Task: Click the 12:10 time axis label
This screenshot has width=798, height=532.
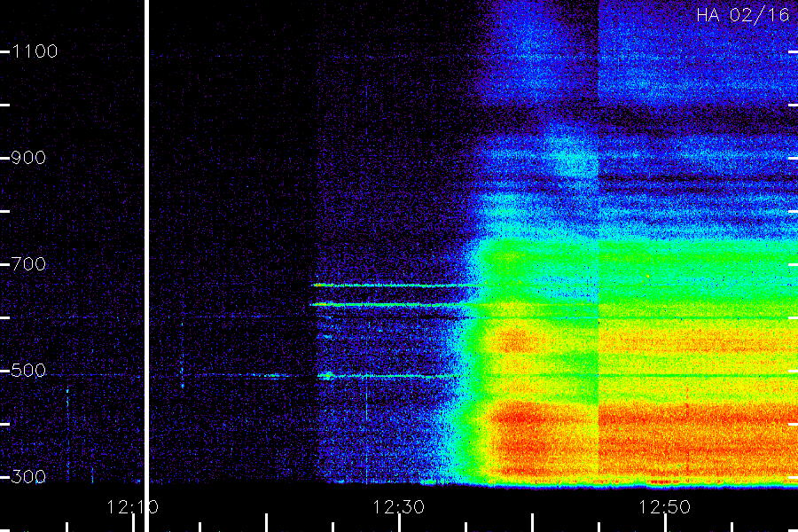Action: click(x=132, y=507)
